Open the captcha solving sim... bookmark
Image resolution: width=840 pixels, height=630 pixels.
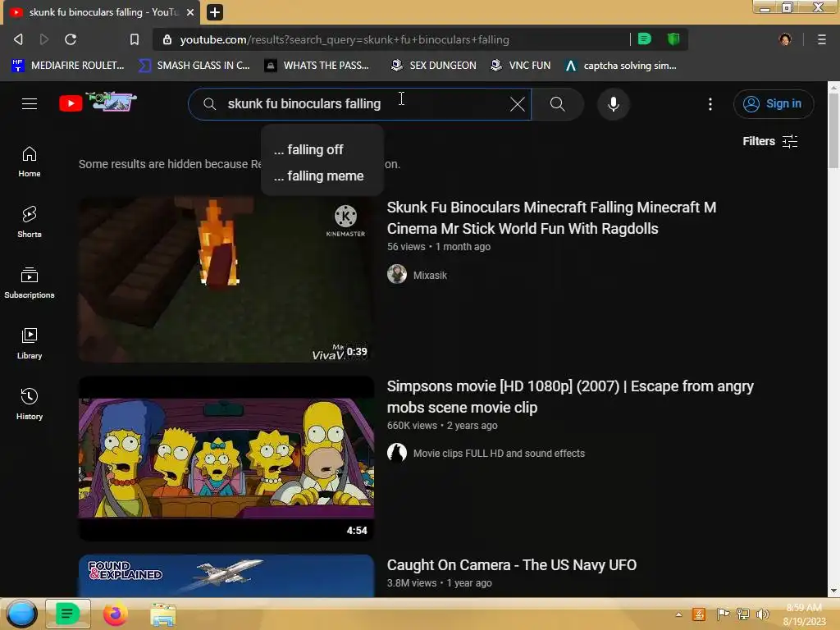[x=622, y=66]
